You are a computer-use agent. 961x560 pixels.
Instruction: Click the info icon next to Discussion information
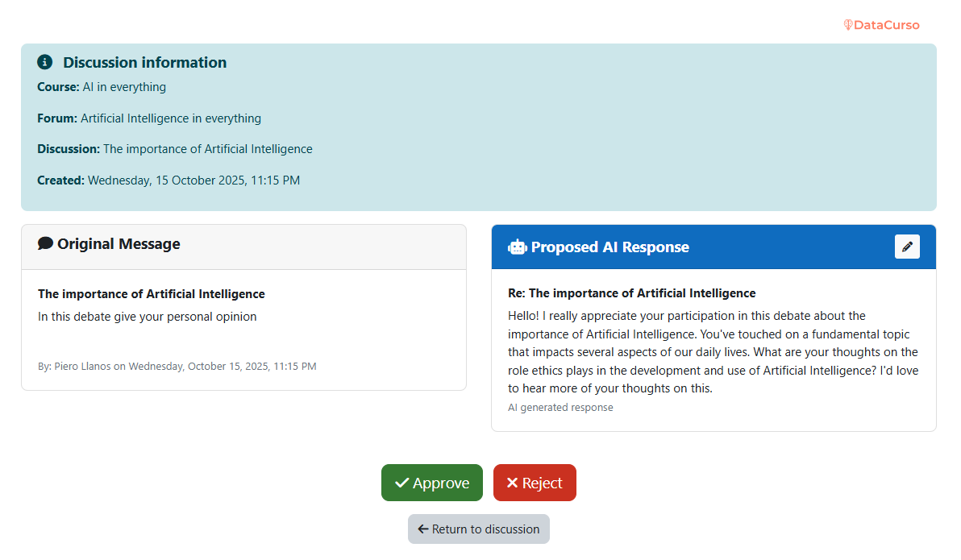point(45,62)
